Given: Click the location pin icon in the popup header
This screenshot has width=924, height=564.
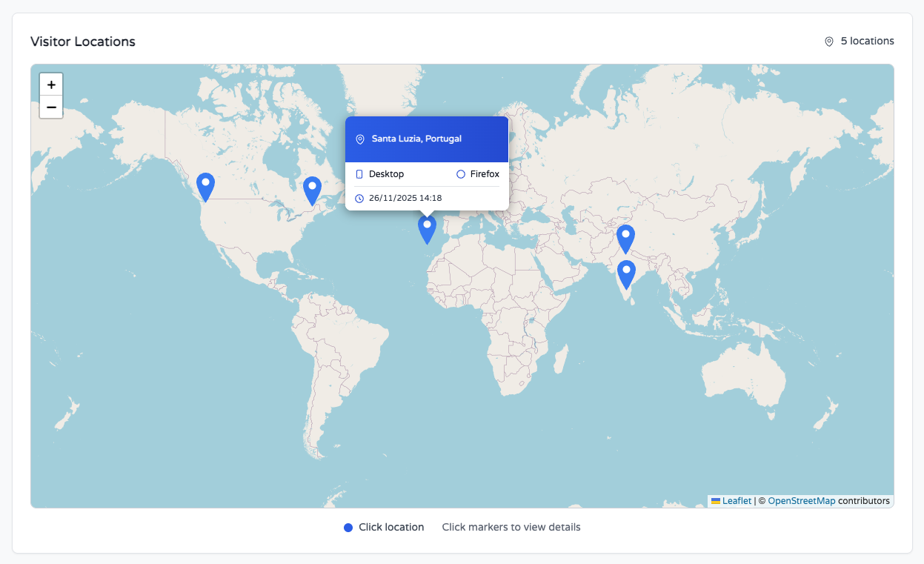Looking at the screenshot, I should (x=359, y=139).
